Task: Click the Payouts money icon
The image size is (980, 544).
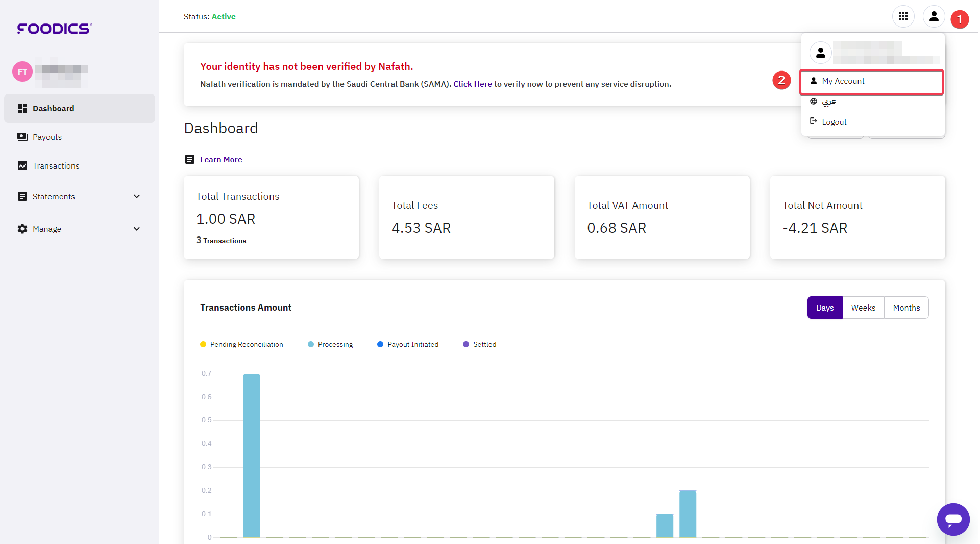Action: click(22, 137)
